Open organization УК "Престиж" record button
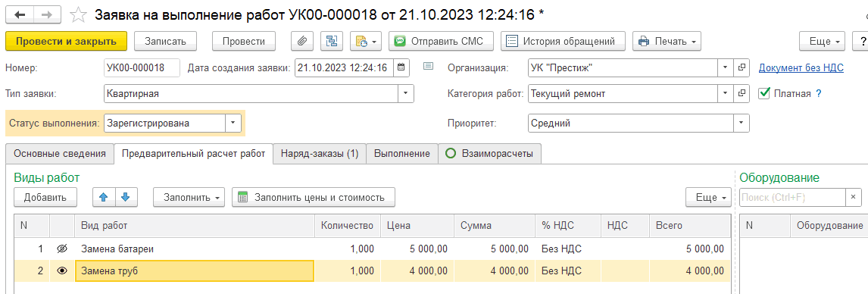 pyautogui.click(x=742, y=67)
